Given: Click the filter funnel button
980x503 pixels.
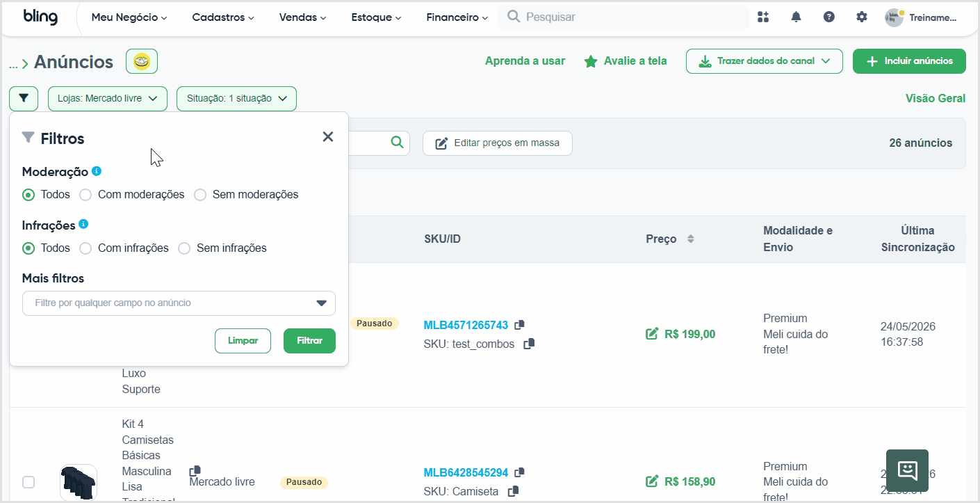Looking at the screenshot, I should click(24, 98).
